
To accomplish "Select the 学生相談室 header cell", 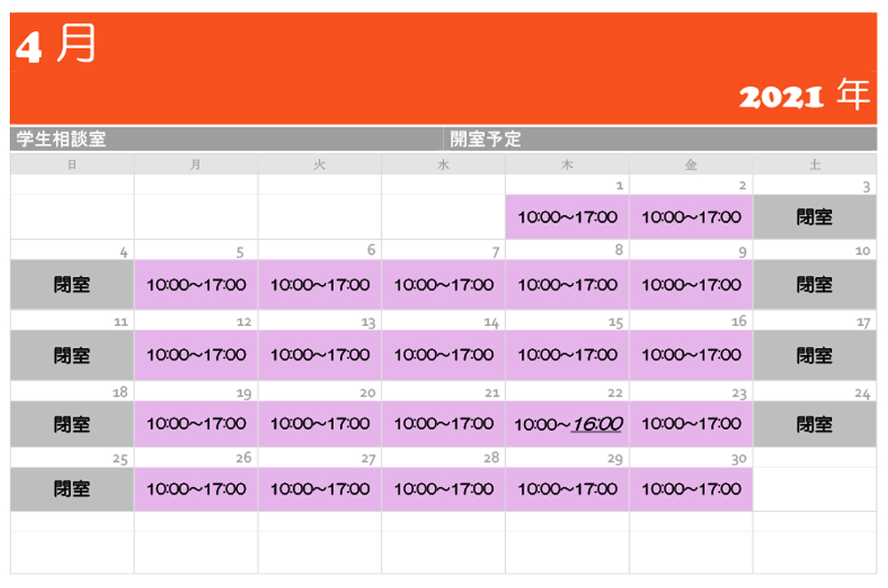I will tap(62, 139).
